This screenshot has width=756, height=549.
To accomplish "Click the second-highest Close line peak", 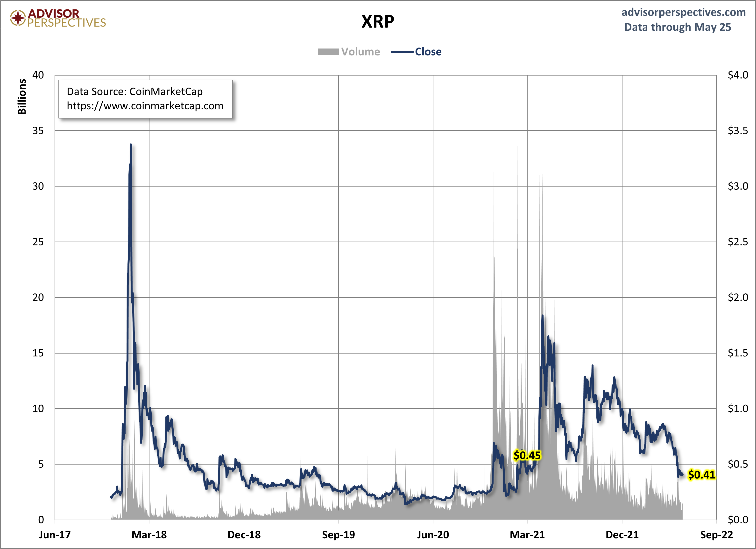I will click(543, 316).
